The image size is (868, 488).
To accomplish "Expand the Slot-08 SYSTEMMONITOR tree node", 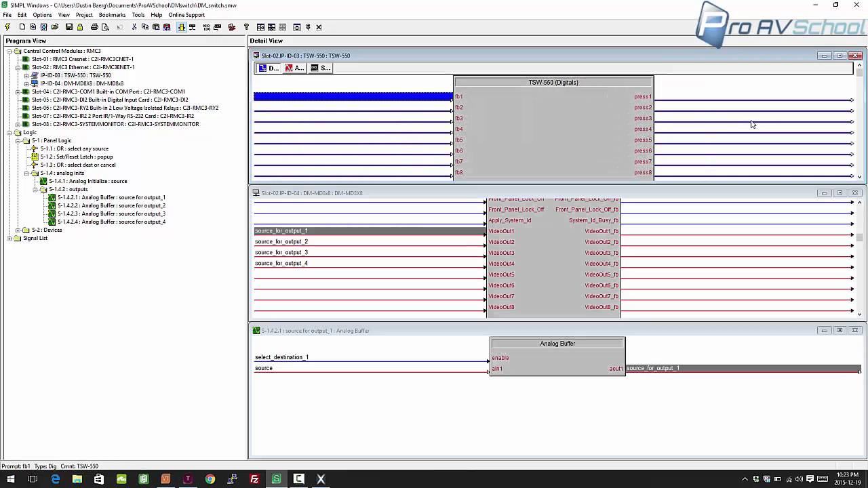I will click(x=18, y=124).
